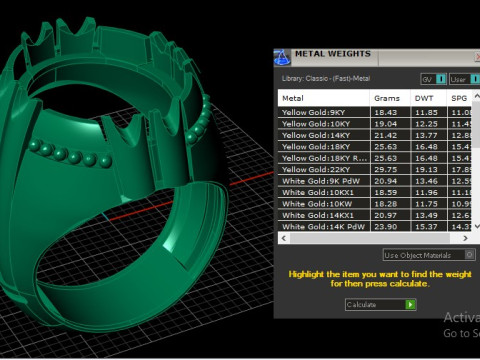The image size is (480, 360).
Task: Sort by the Metal column header
Action: pyautogui.click(x=324, y=98)
